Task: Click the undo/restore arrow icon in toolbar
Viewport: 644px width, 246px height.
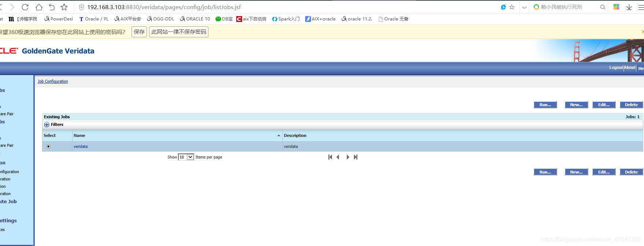Action: pos(52,7)
